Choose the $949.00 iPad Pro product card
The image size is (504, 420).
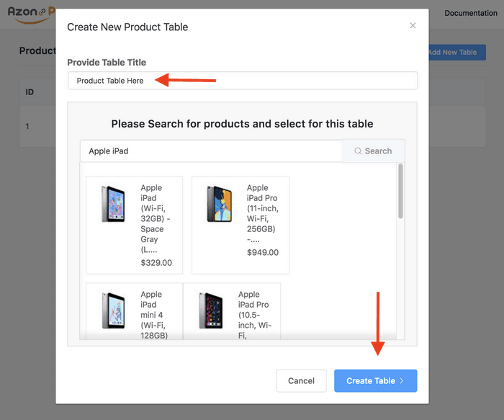(240, 225)
